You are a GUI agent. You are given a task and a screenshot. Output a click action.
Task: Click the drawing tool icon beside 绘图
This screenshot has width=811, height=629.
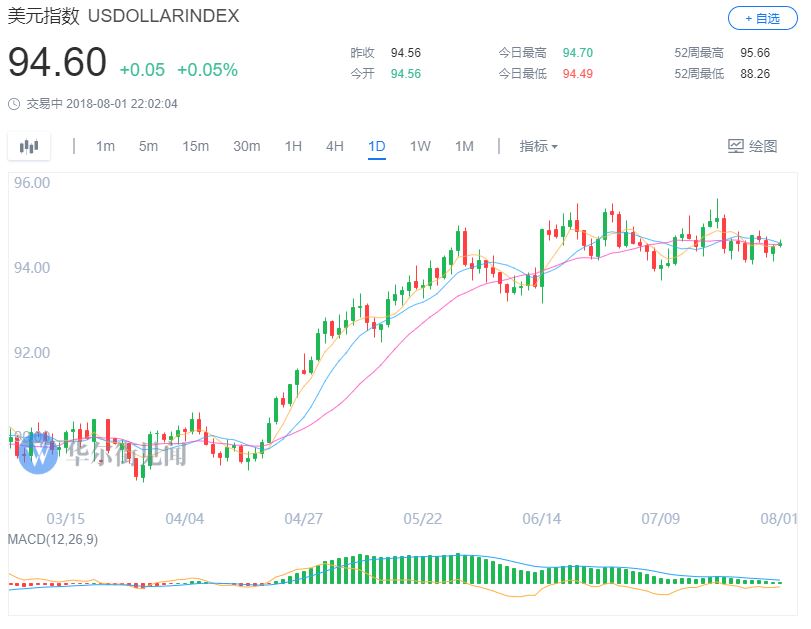tap(736, 146)
